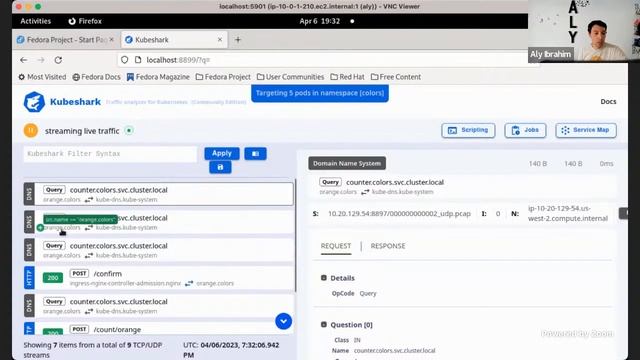Pause the live traffic stream
The image size is (640, 360).
(31, 131)
